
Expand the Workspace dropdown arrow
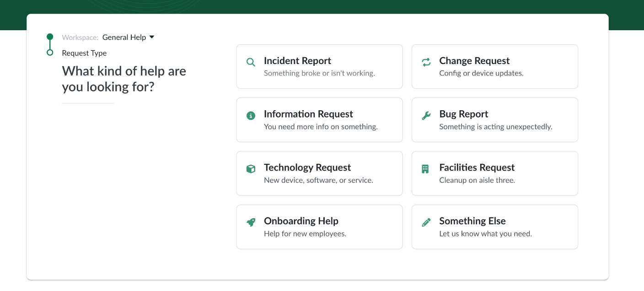[152, 37]
